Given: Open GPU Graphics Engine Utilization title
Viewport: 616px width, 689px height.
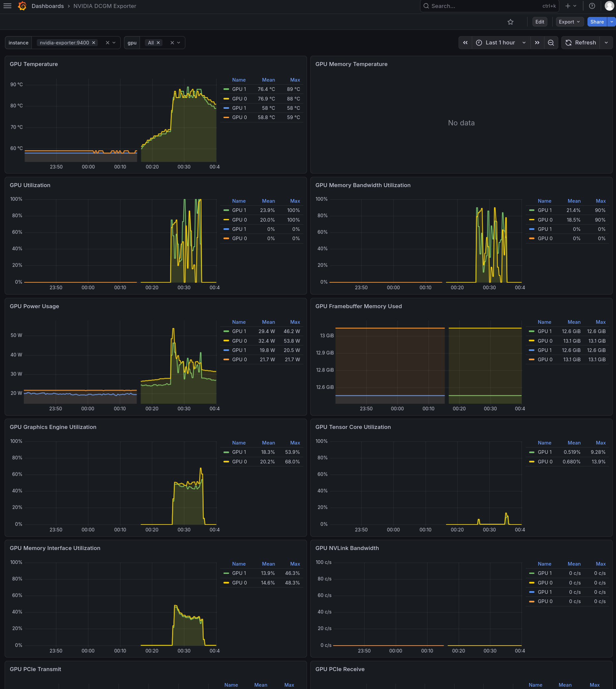Looking at the screenshot, I should pos(53,427).
